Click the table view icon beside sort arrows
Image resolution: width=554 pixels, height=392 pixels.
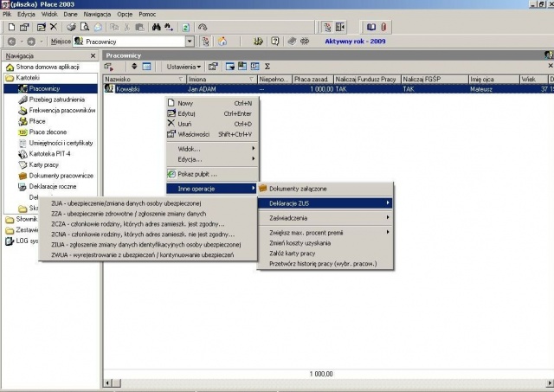[146, 67]
